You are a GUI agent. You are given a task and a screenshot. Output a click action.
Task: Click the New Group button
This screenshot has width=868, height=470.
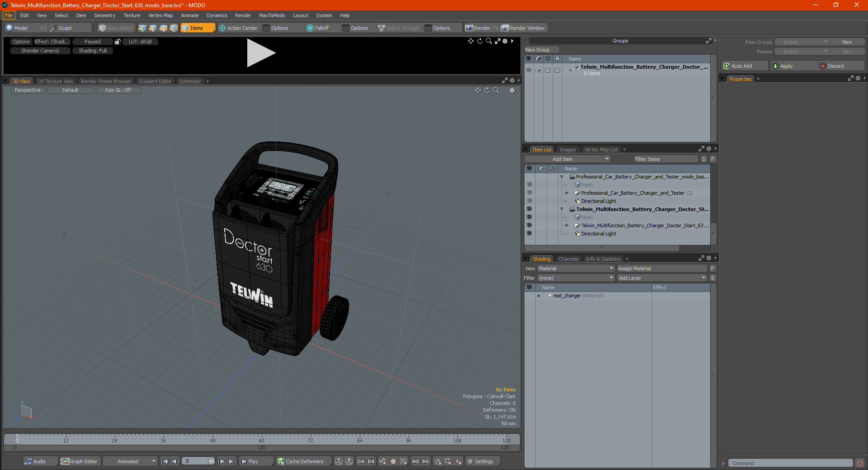click(x=542, y=50)
